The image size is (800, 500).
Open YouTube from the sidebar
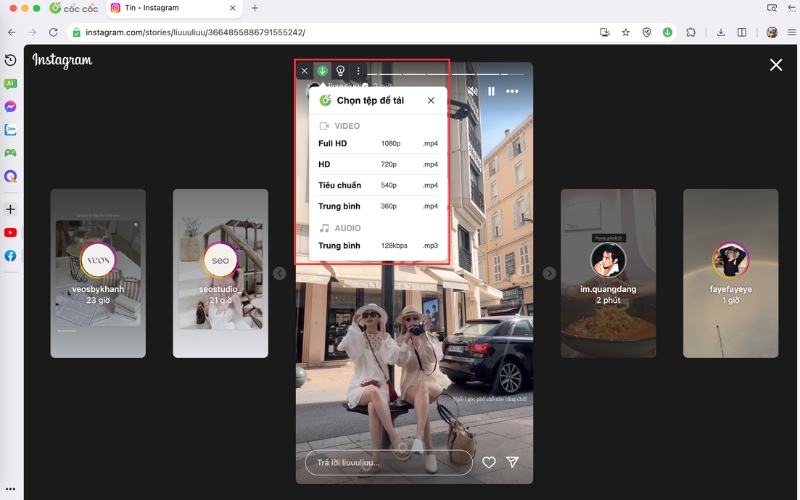tap(10, 233)
